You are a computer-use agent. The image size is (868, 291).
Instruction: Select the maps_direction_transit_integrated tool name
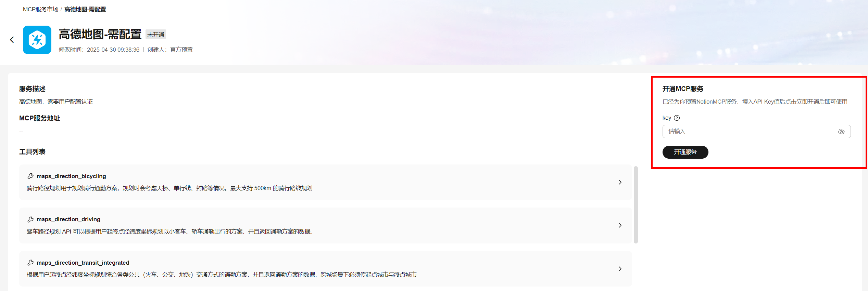click(x=83, y=263)
